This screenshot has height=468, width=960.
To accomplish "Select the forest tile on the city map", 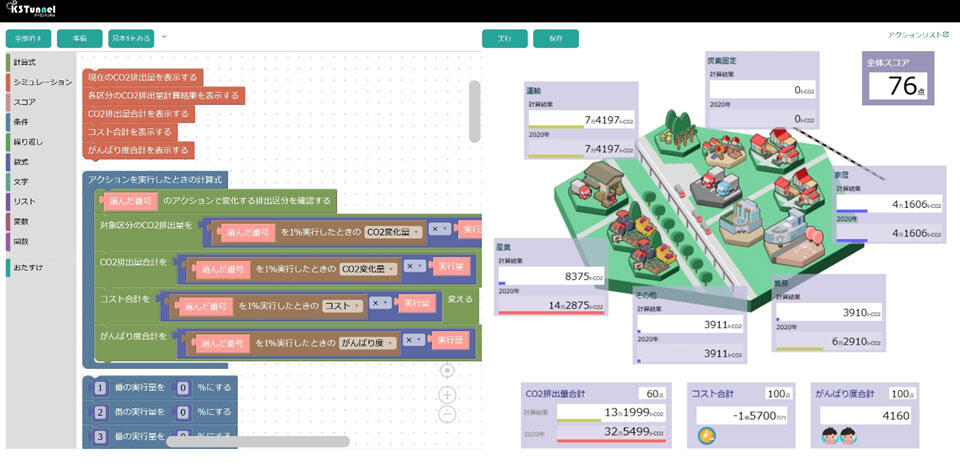I will point(677,132).
